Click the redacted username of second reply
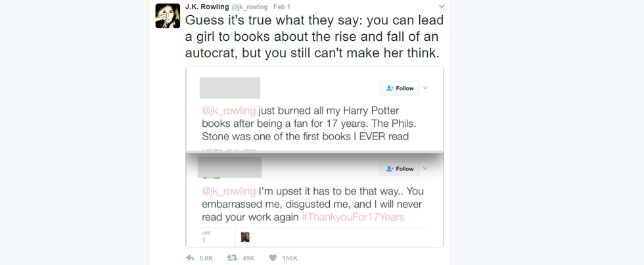 [229, 167]
